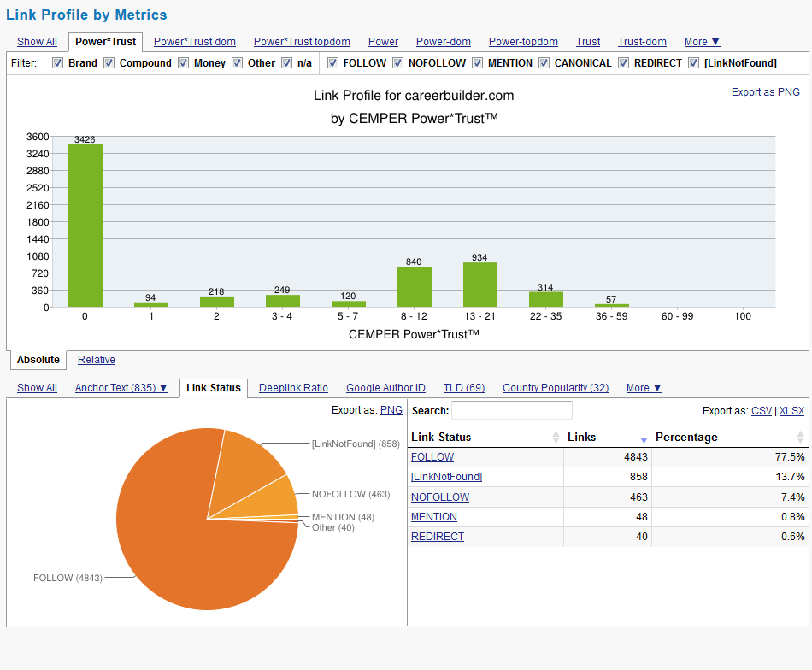Select the Link Status tab
Screen dimensions: 812x670
(x=214, y=388)
